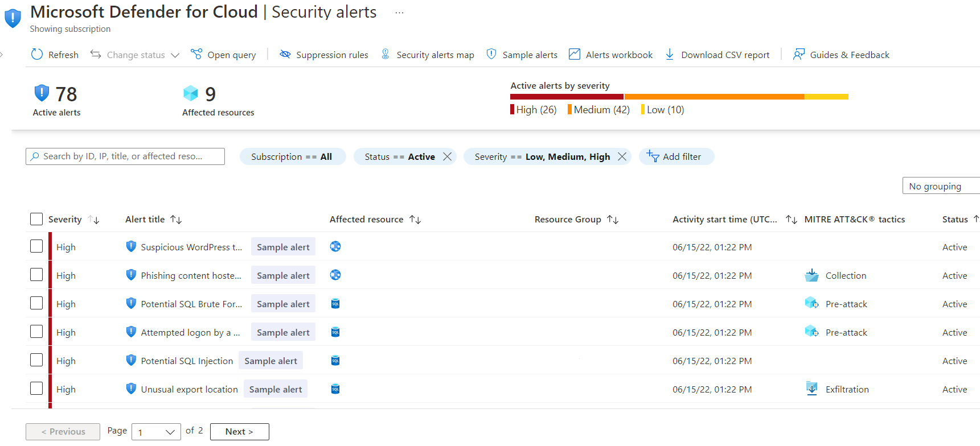980x446 pixels.
Task: Click the Open query icon
Action: point(196,54)
